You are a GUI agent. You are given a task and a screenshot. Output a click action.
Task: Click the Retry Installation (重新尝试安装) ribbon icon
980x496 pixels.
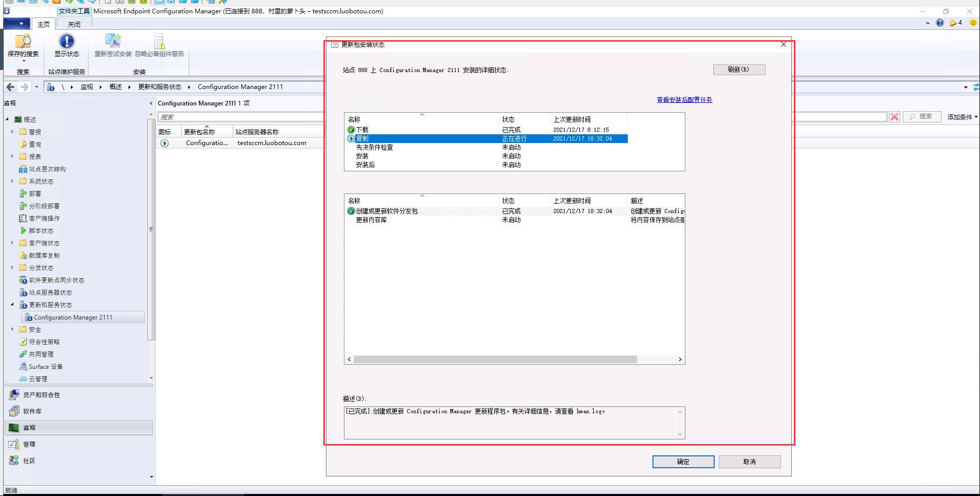coord(113,45)
